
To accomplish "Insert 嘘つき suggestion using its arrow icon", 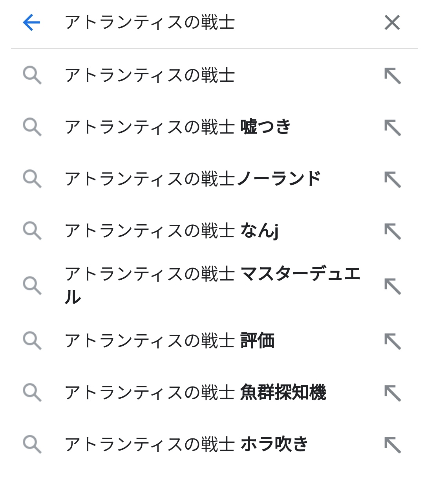I will click(392, 128).
